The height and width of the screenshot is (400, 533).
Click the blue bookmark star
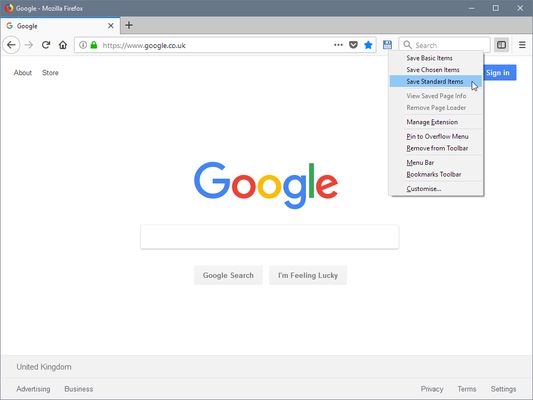tap(368, 45)
